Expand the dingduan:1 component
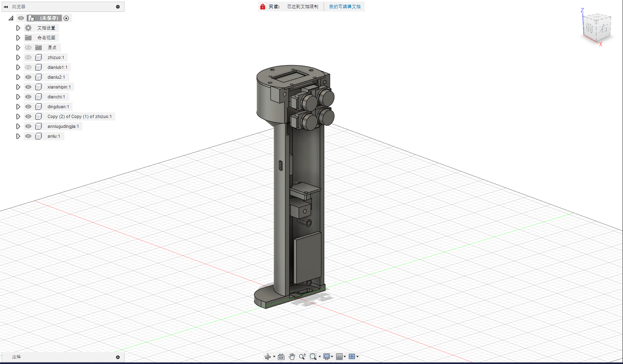Screen dimensions: 623x364 [18, 107]
